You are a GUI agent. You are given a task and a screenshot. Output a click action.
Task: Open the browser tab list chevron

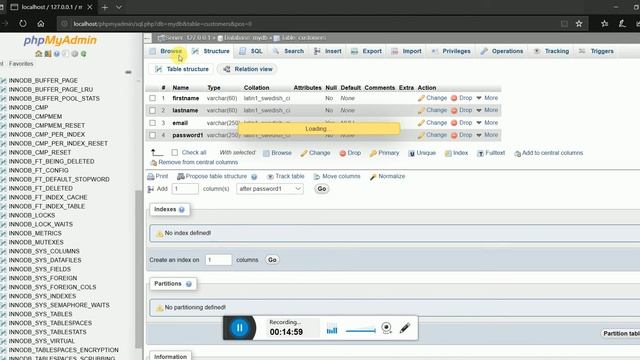pos(119,7)
